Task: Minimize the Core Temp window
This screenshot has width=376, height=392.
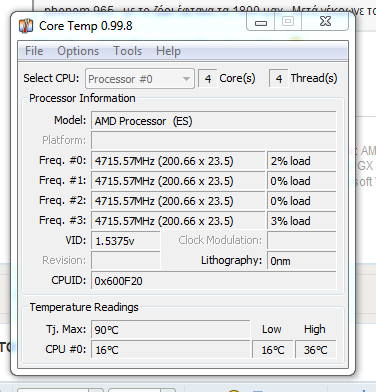Action: pyautogui.click(x=261, y=22)
